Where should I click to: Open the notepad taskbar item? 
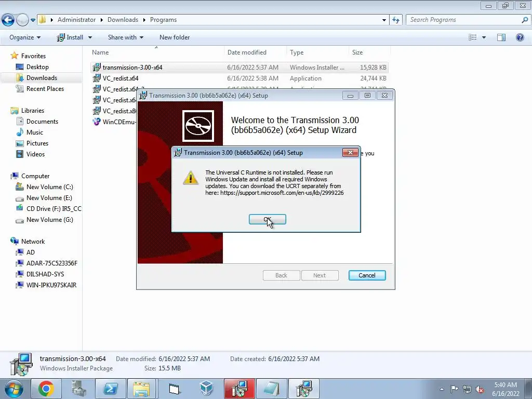[272, 389]
